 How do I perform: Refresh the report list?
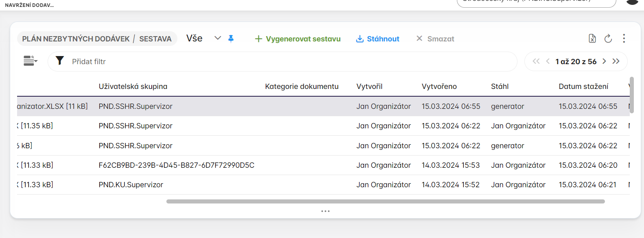[x=608, y=39]
